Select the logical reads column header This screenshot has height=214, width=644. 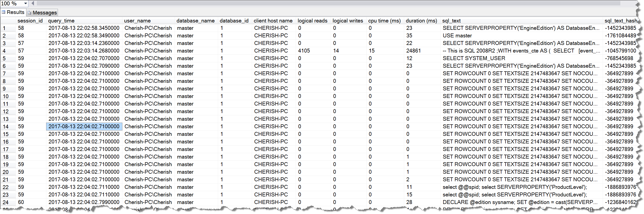tap(313, 21)
